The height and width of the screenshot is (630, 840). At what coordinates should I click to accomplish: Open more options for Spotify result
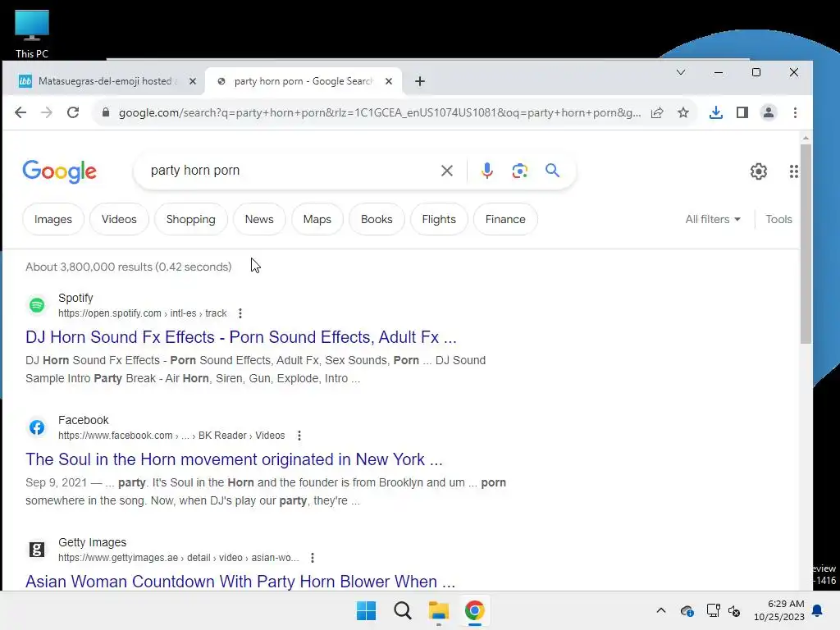(240, 313)
